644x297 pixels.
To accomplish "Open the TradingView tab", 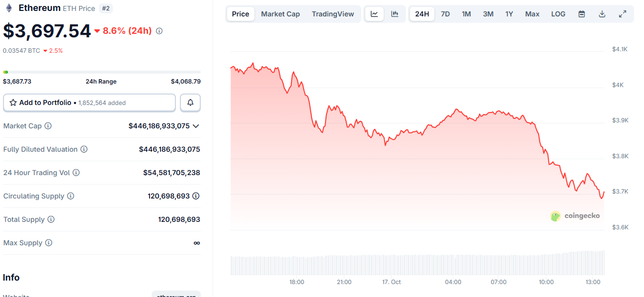I will click(x=333, y=14).
